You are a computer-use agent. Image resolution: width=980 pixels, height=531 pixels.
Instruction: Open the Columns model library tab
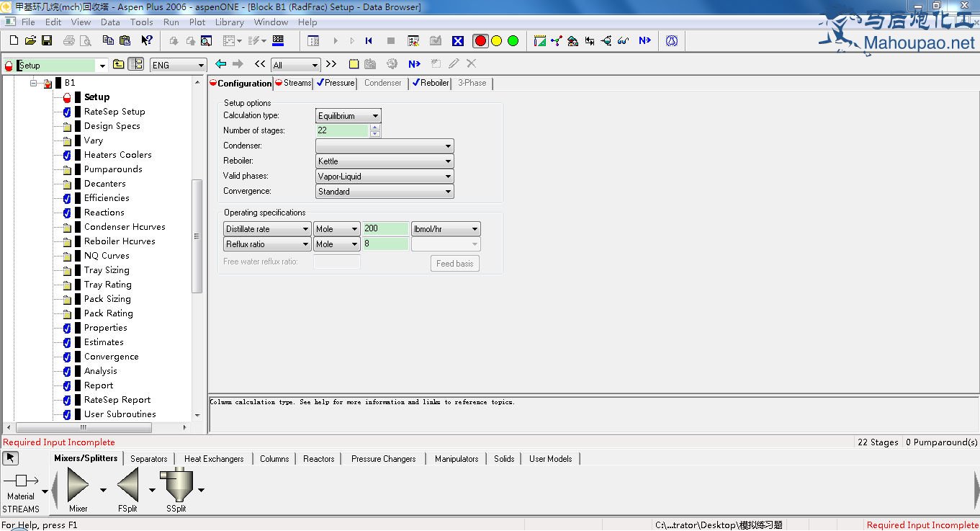pyautogui.click(x=274, y=458)
